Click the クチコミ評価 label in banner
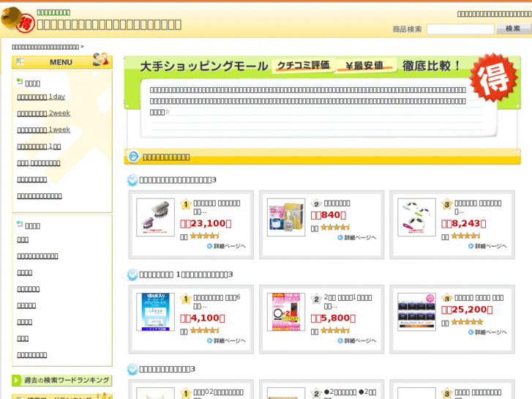 [x=304, y=65]
